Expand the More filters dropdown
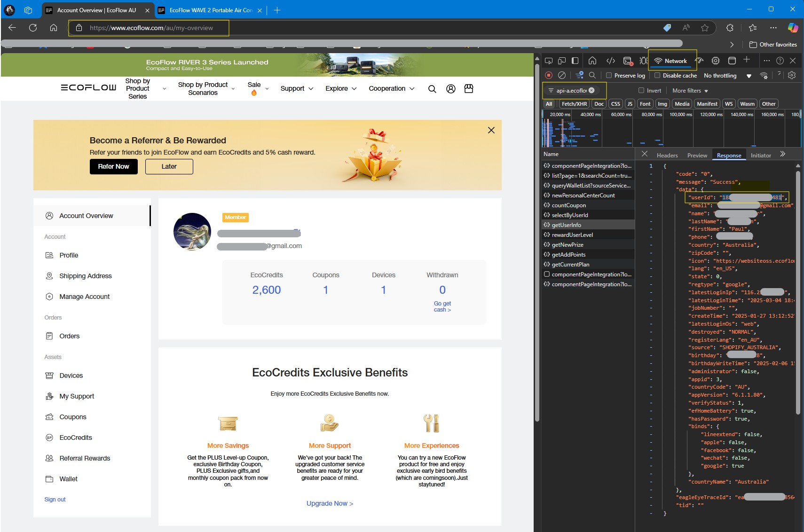804x532 pixels. 690,90
